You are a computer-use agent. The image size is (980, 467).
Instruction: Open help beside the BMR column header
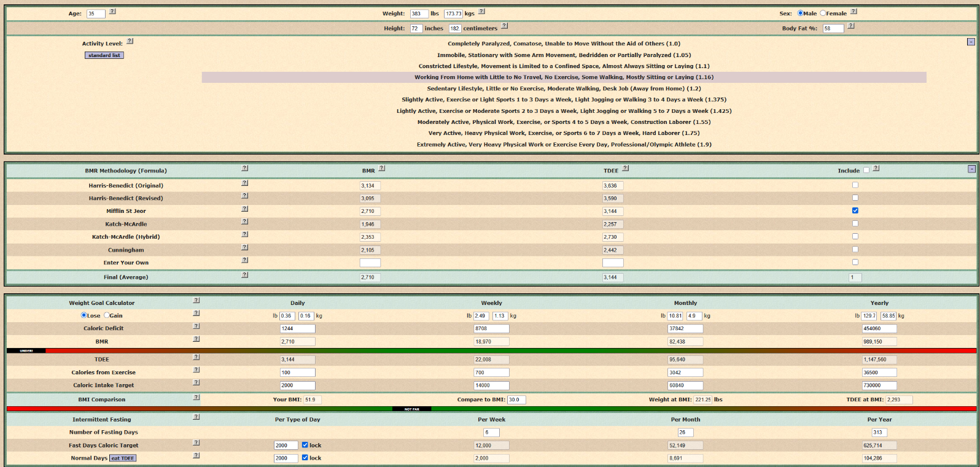click(382, 168)
